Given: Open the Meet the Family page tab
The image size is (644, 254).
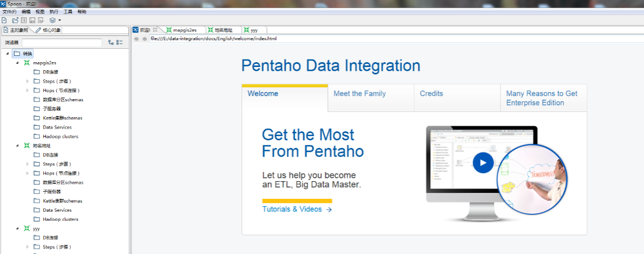Looking at the screenshot, I should [371, 98].
